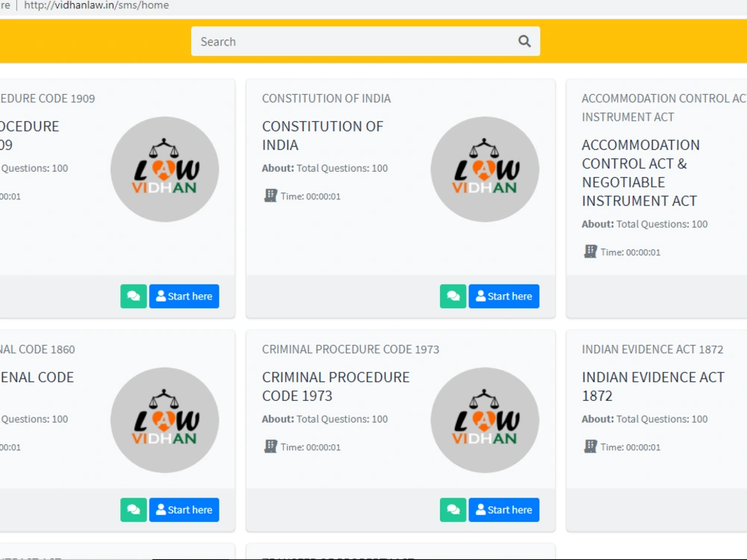Select the INDIAN EVIDENCE ACT 1872 card title
Screen dimensions: 747x560
pyautogui.click(x=653, y=386)
